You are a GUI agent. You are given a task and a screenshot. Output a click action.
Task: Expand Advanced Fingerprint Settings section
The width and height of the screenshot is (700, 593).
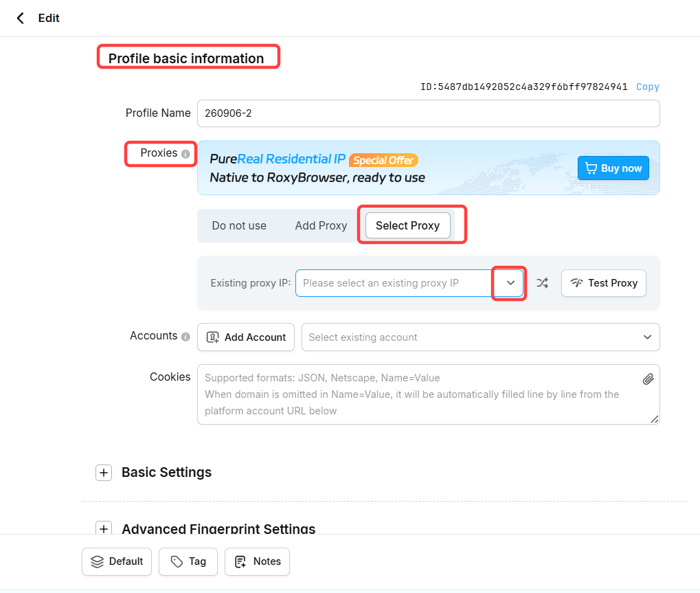coord(104,528)
